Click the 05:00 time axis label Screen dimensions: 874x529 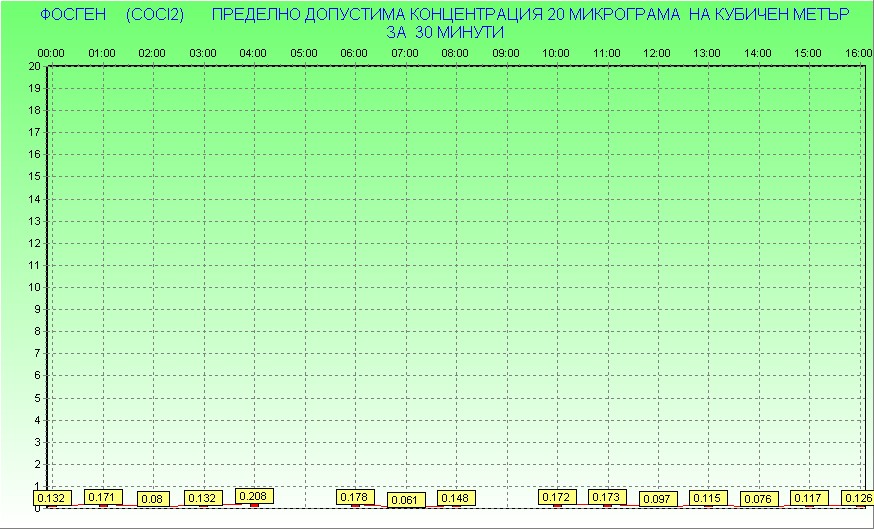[304, 53]
